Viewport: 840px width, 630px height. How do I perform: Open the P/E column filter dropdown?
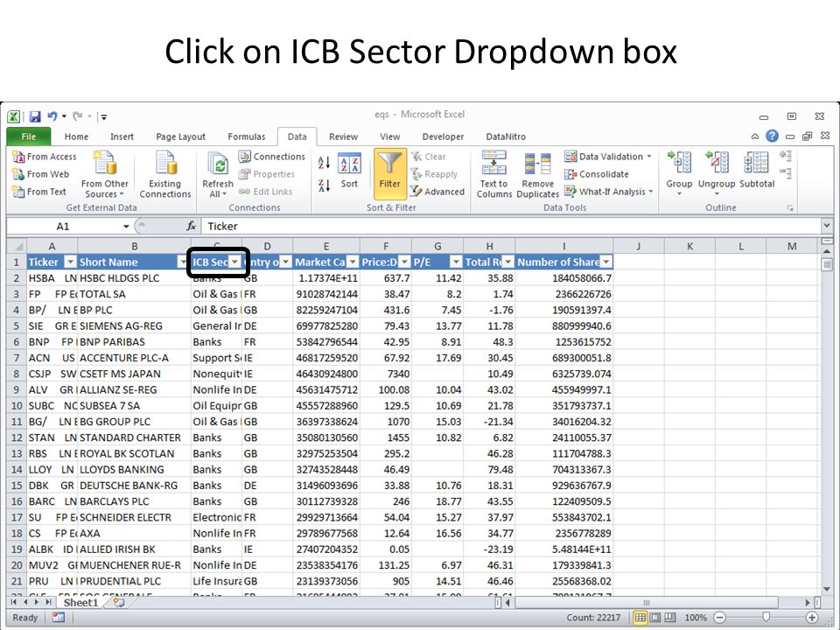pyautogui.click(x=456, y=262)
